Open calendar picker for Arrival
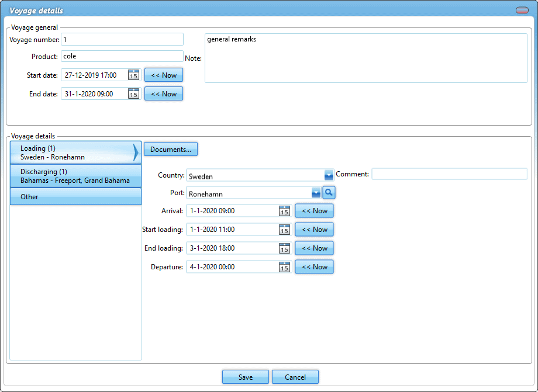This screenshot has width=538, height=392. point(284,211)
